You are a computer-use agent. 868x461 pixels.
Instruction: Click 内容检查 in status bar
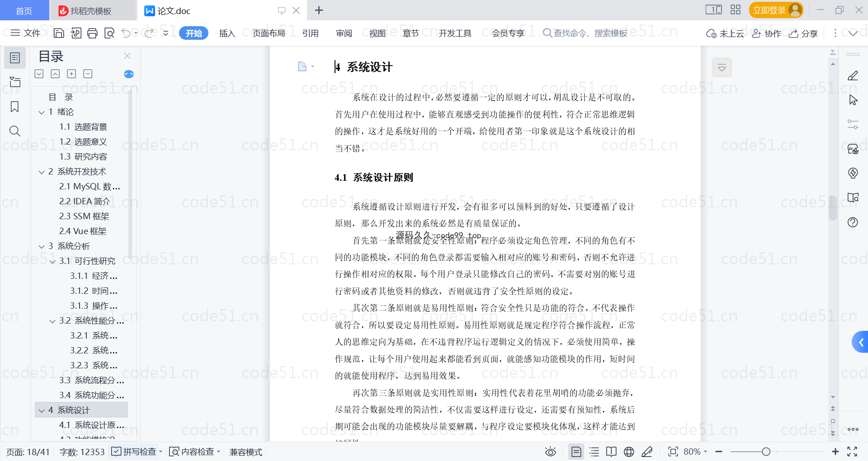[193, 452]
